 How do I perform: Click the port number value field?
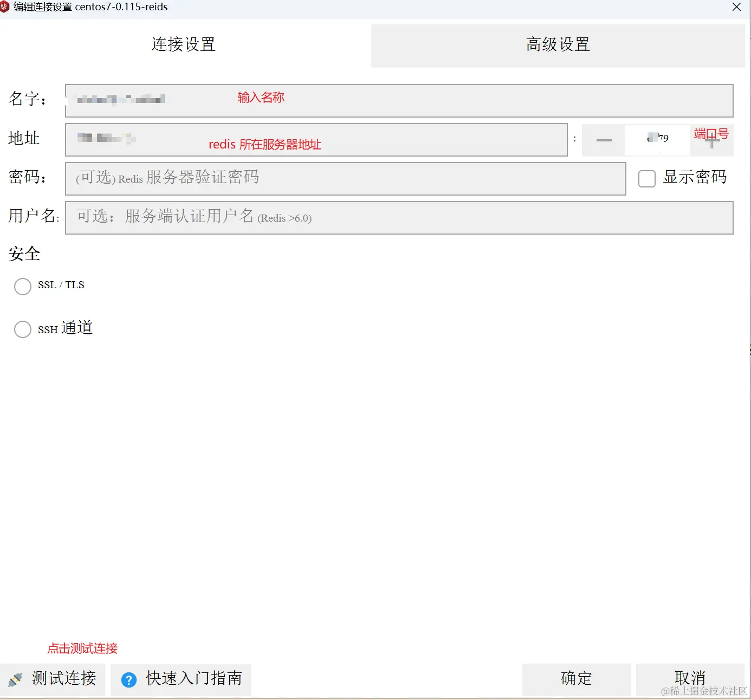(x=658, y=140)
